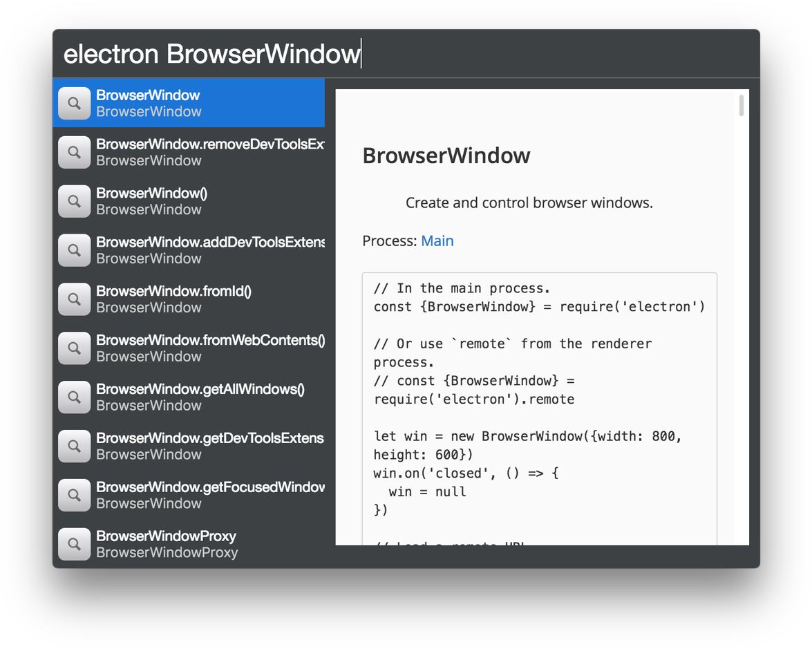
Task: Click the BrowserWindow heading in the preview
Action: [x=446, y=156]
